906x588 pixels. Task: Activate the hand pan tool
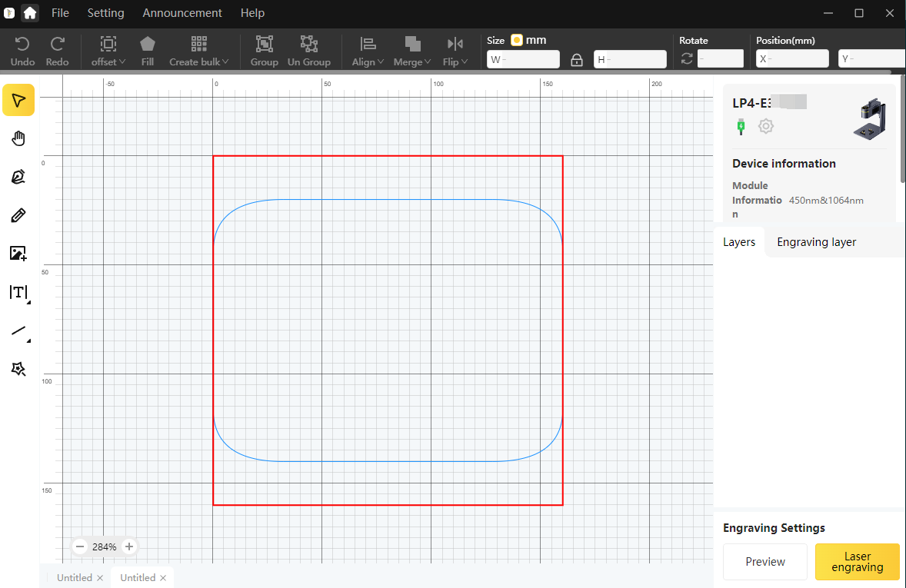pyautogui.click(x=18, y=138)
